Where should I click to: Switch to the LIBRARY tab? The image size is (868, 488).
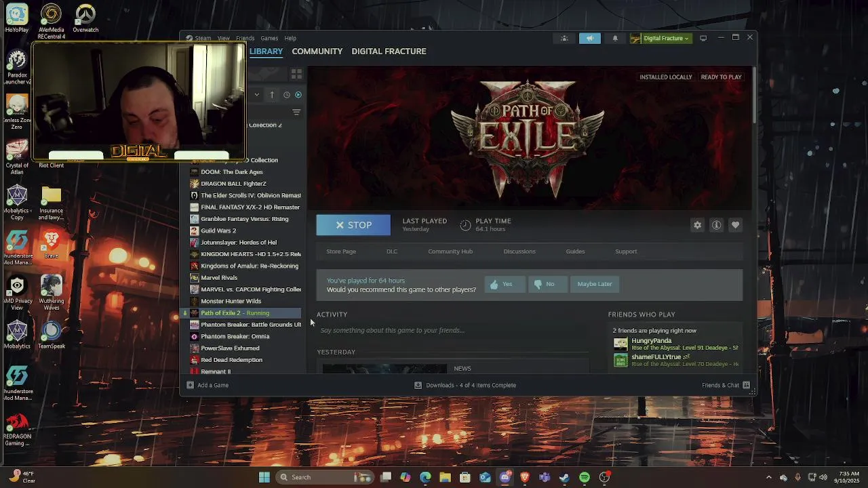click(266, 52)
